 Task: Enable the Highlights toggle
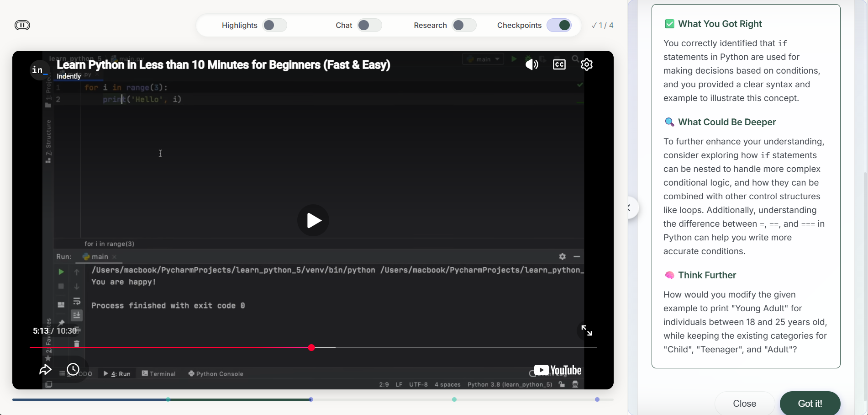[x=274, y=25]
